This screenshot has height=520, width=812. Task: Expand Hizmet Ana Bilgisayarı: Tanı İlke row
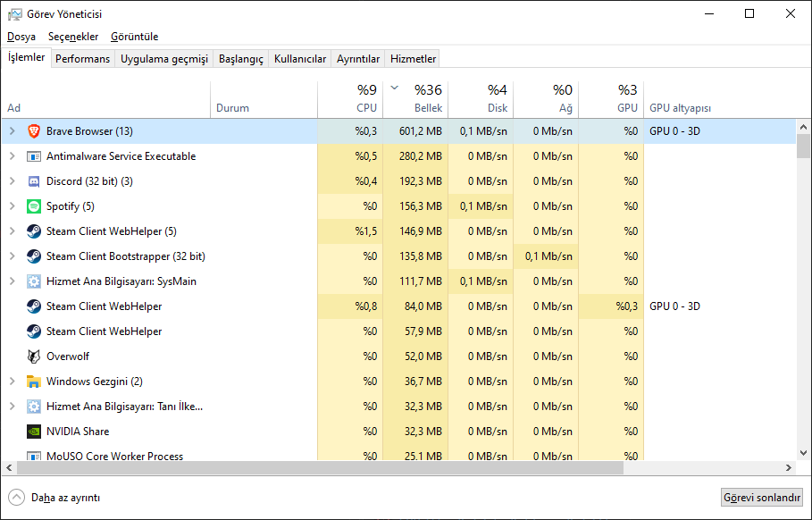pyautogui.click(x=13, y=406)
